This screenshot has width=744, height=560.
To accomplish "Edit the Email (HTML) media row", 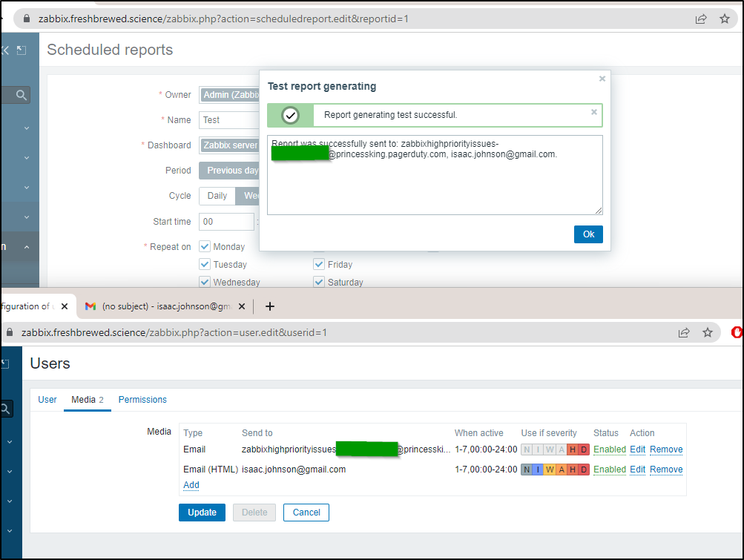I will [638, 470].
